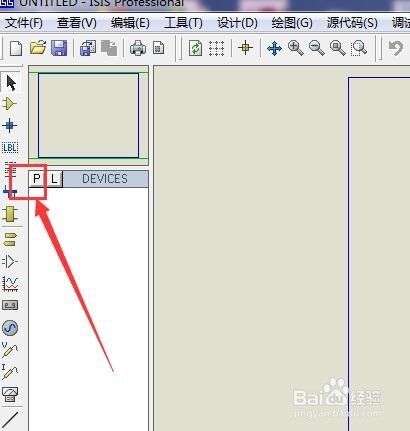
Task: Click the L library manage button
Action: [x=54, y=179]
